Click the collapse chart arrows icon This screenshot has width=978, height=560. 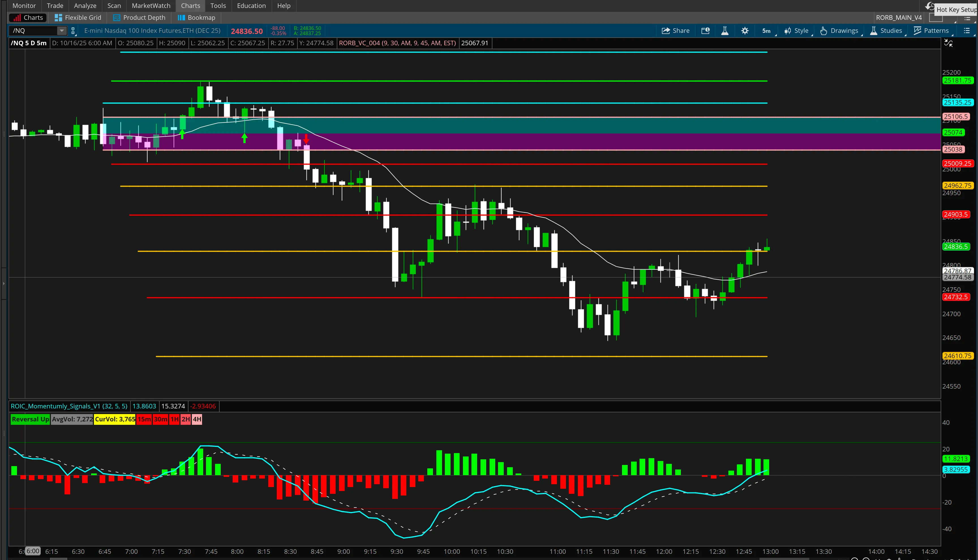pos(948,44)
